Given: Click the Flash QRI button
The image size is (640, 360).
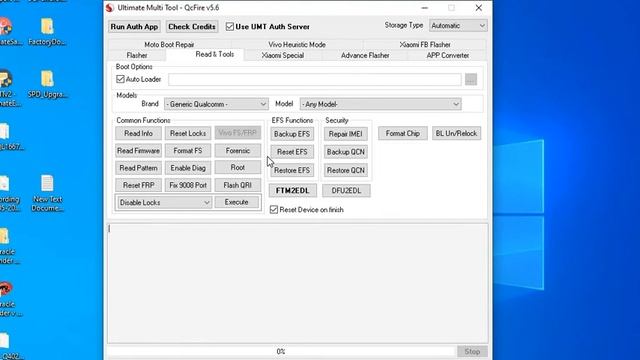Looking at the screenshot, I should click(238, 185).
